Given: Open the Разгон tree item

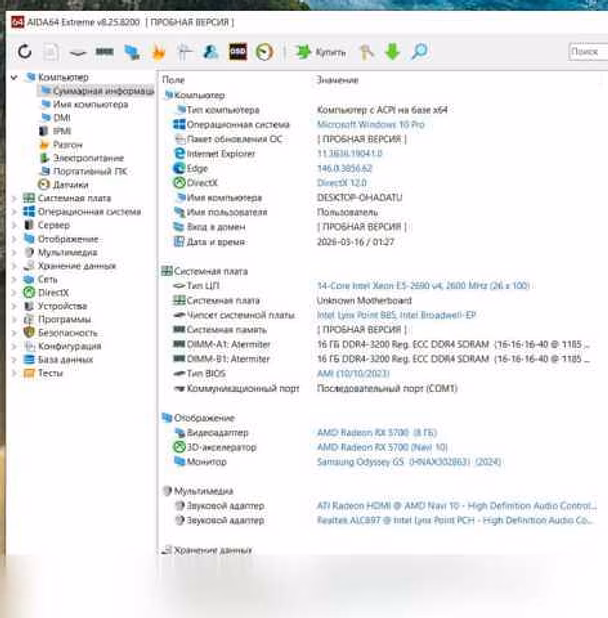Looking at the screenshot, I should point(61,145).
